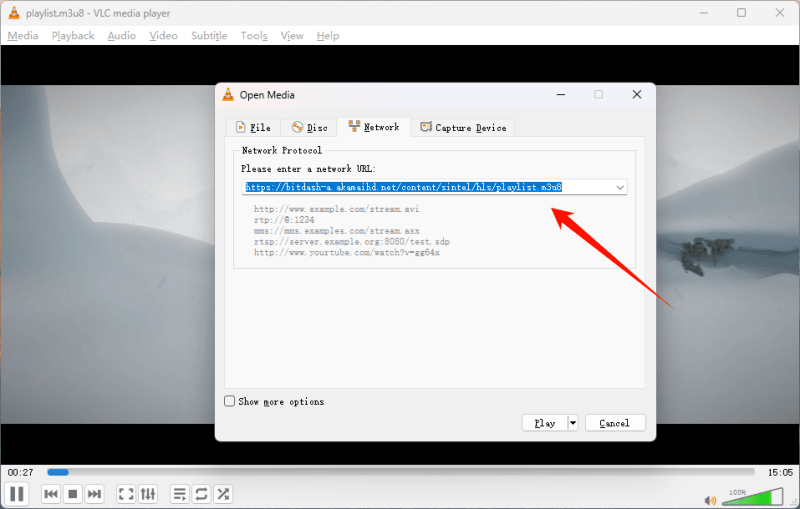Open the Video menu
This screenshot has height=509, width=800.
[163, 36]
